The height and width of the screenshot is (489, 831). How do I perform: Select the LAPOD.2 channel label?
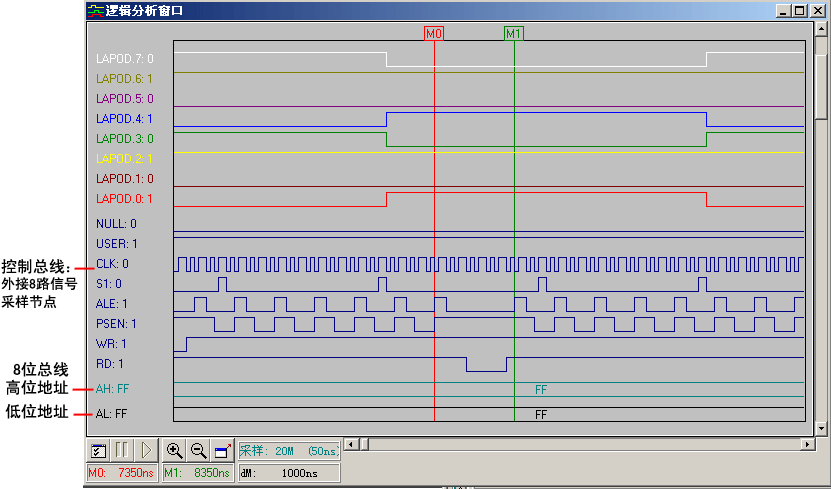125,158
